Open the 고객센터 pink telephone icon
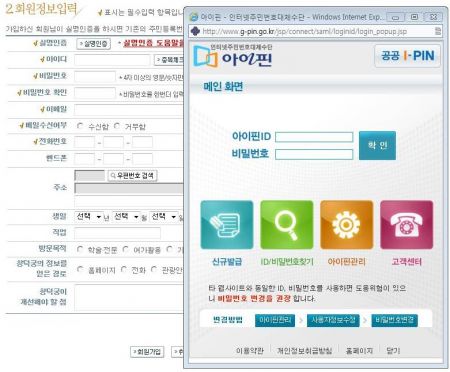 406,225
